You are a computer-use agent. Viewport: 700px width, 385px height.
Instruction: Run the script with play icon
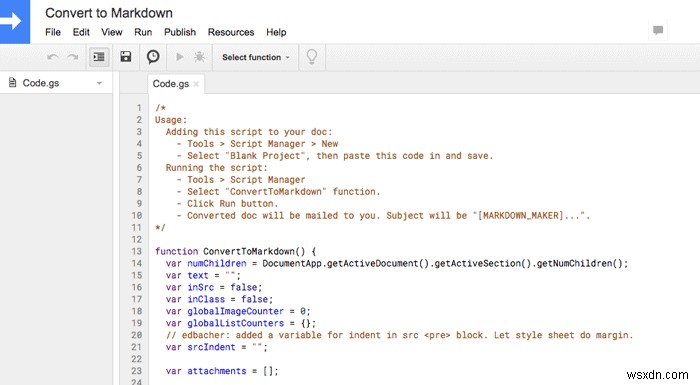[179, 57]
